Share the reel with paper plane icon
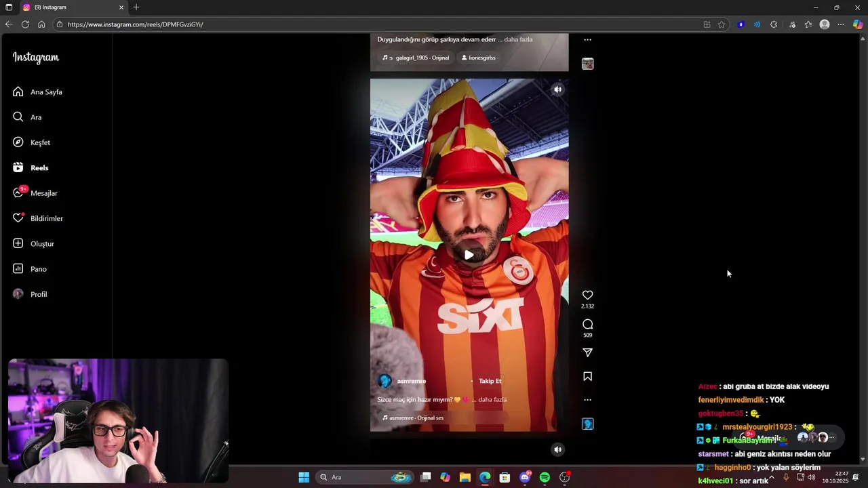The image size is (868, 488). (587, 352)
